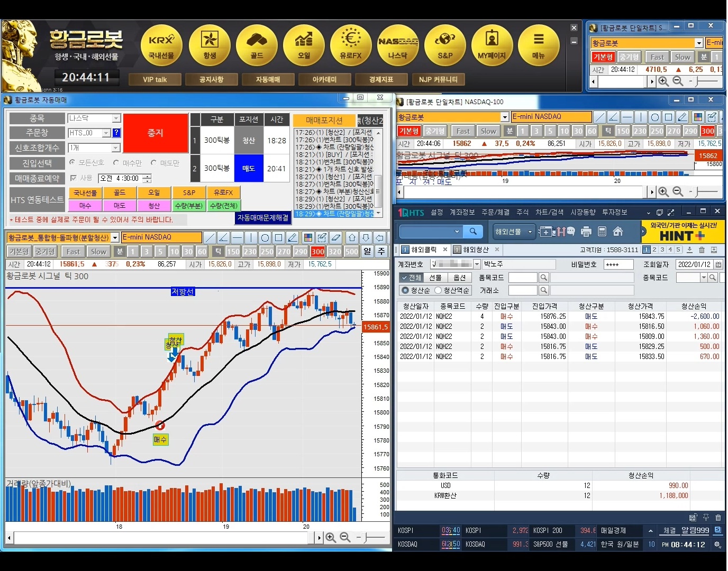Open the S&P round icon

point(445,44)
